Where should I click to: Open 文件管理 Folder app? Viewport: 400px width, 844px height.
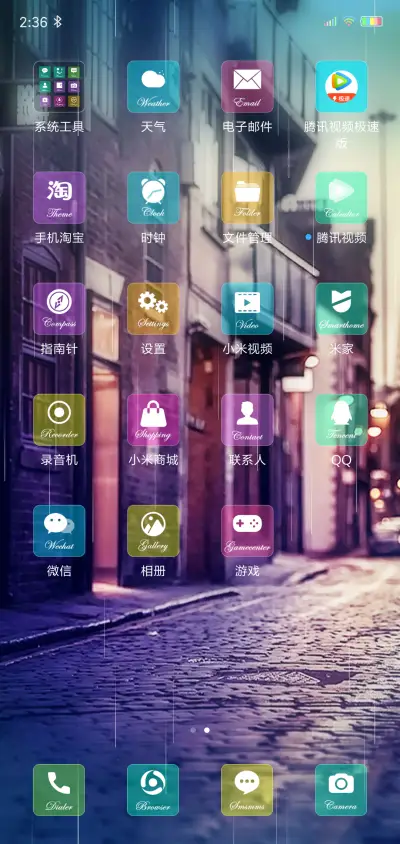[x=247, y=198]
